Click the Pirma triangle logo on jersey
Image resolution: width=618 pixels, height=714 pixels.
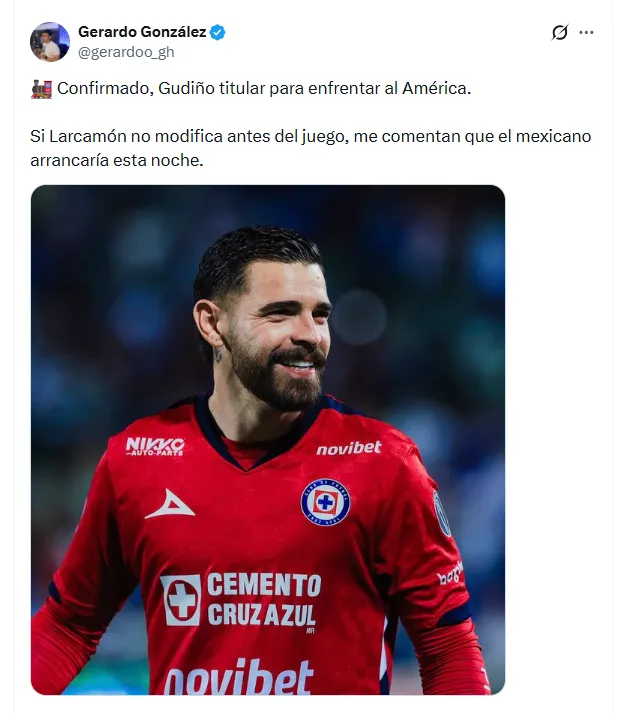169,505
